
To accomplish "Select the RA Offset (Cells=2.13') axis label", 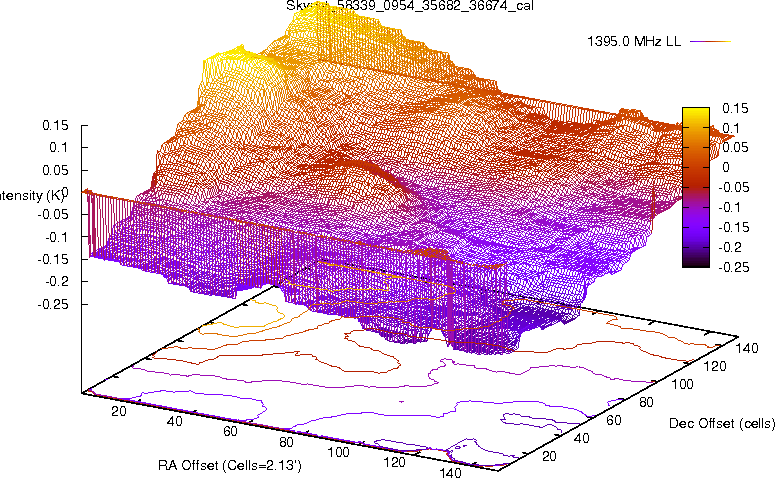I will (230, 466).
